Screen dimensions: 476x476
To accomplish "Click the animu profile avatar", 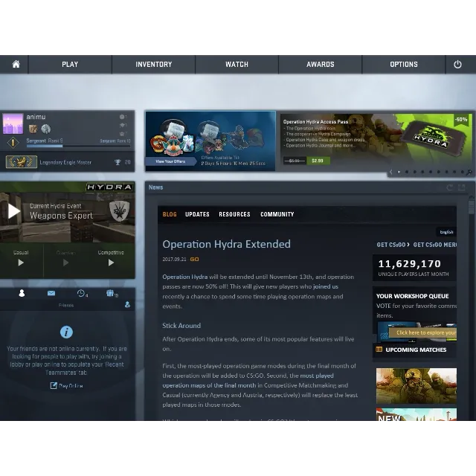I will click(13, 123).
